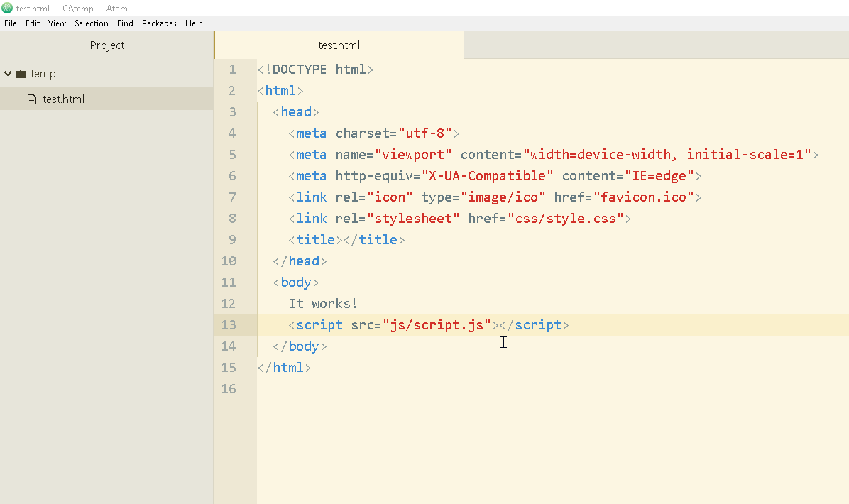Select test.html in the project tree
The height and width of the screenshot is (504, 849).
coord(106,99)
